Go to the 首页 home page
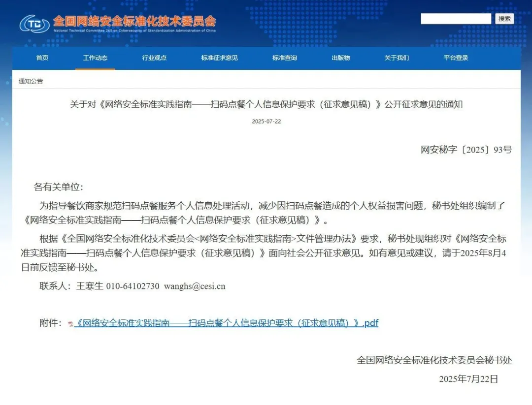Image resolution: width=532 pixels, height=405 pixels. 42,58
